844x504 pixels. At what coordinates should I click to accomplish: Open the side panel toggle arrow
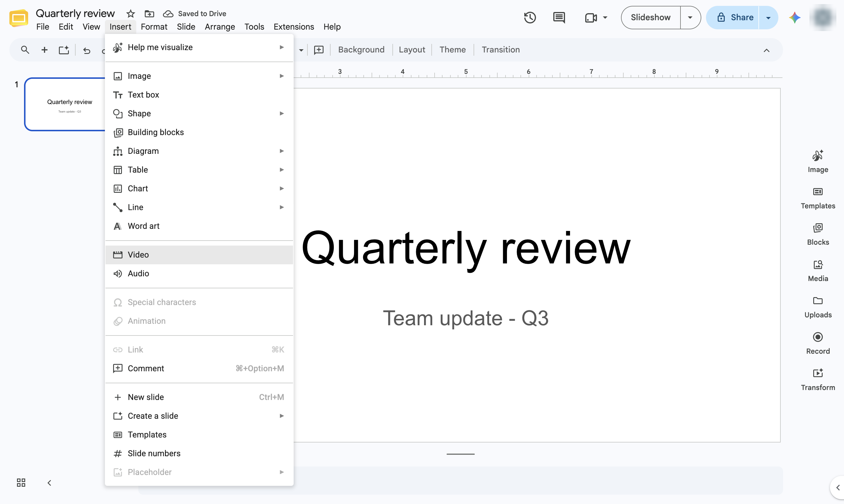(838, 487)
